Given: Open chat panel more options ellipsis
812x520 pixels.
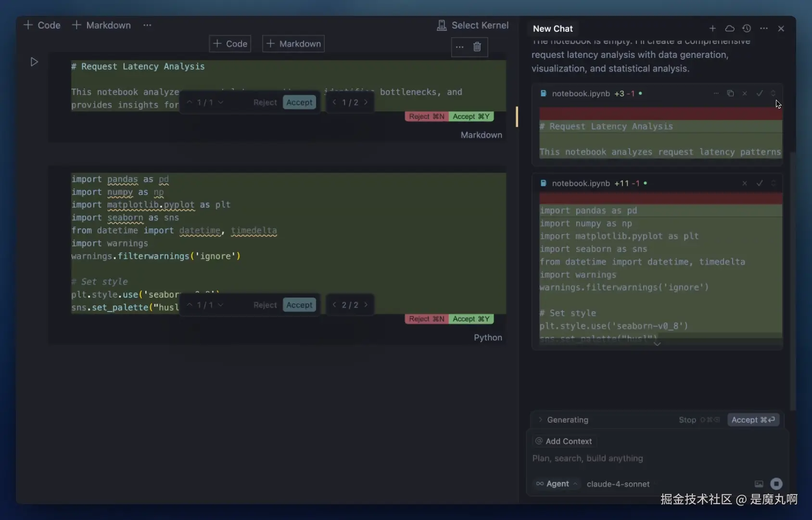Looking at the screenshot, I should [764, 28].
